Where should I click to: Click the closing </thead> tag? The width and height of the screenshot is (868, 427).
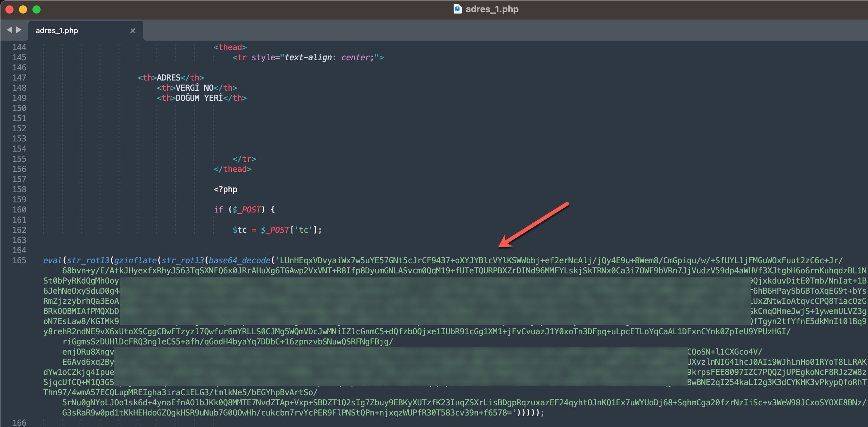(x=232, y=169)
